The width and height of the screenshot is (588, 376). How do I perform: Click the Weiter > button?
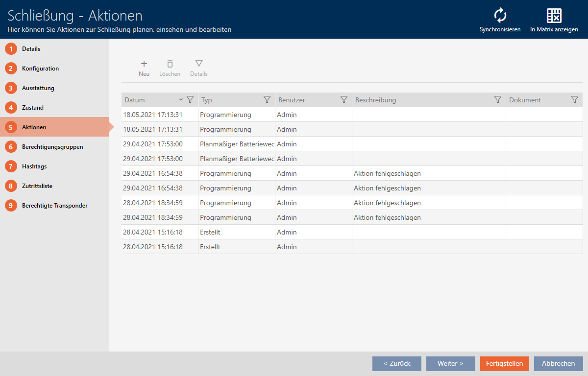450,363
